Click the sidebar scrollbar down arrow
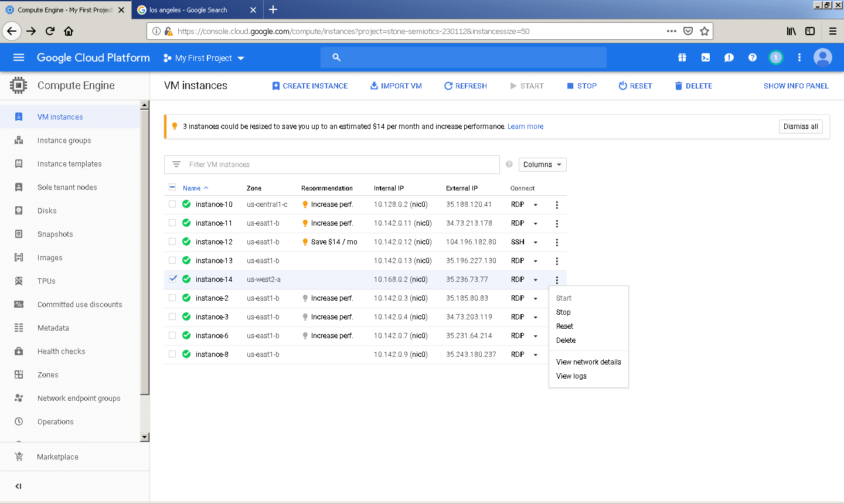 [x=145, y=437]
